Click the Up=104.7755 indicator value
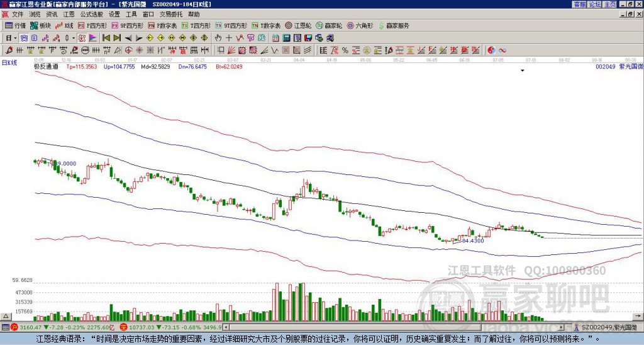The image size is (644, 345). pyautogui.click(x=119, y=66)
